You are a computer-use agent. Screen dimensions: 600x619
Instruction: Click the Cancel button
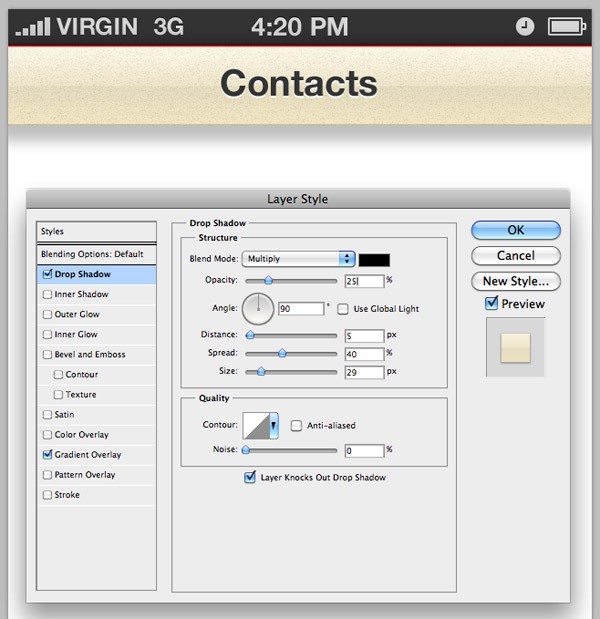pyautogui.click(x=515, y=256)
